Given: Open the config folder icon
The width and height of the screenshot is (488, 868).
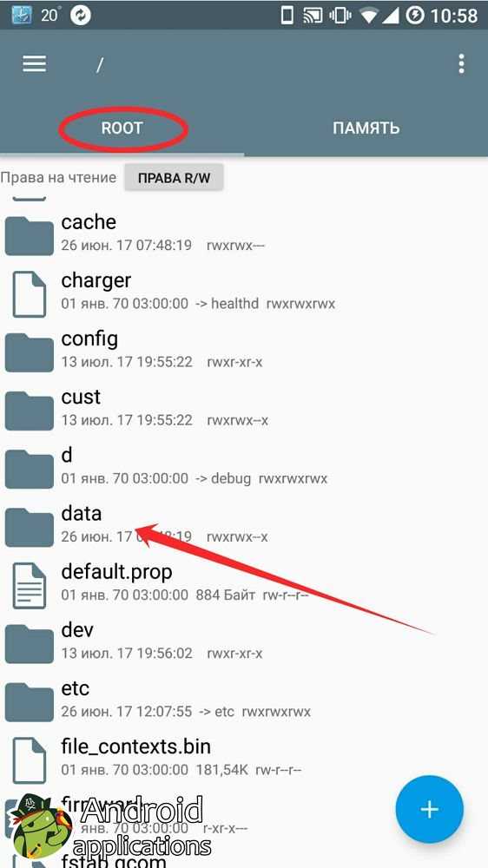Looking at the screenshot, I should tap(30, 352).
